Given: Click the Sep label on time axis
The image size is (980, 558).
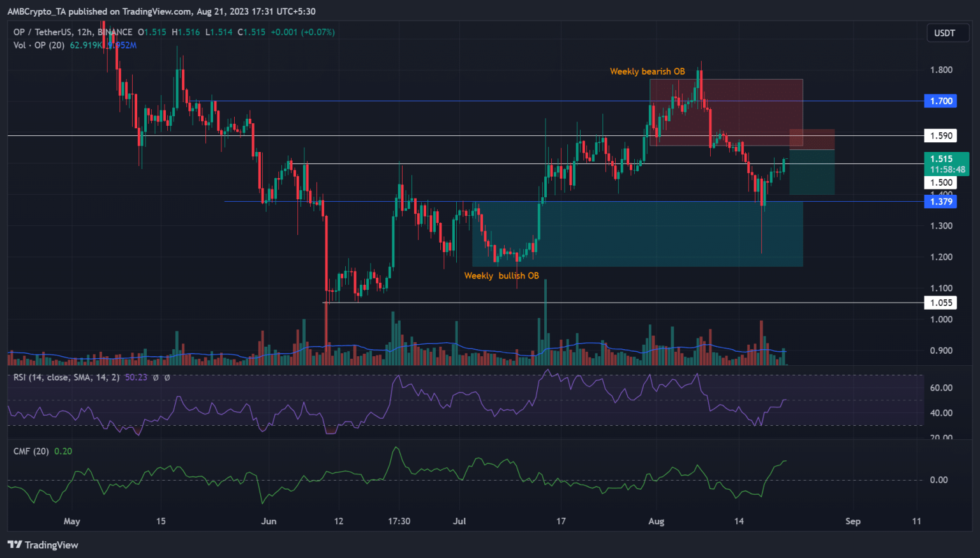Looking at the screenshot, I should coord(852,521).
